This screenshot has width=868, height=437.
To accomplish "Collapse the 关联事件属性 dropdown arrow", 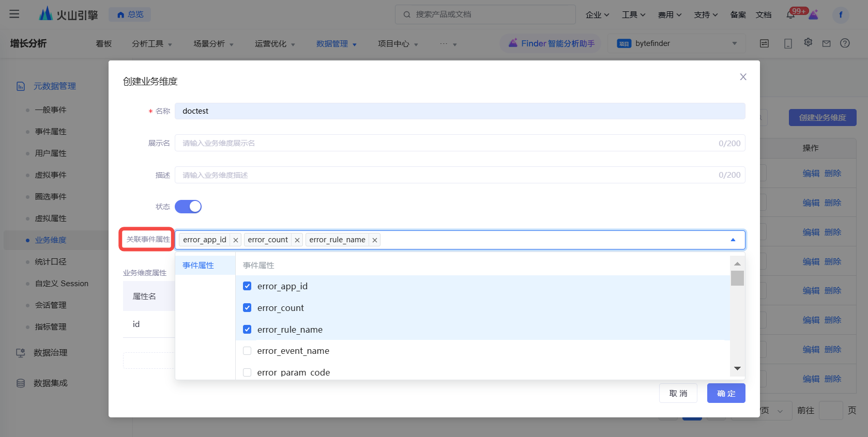I will [x=733, y=240].
